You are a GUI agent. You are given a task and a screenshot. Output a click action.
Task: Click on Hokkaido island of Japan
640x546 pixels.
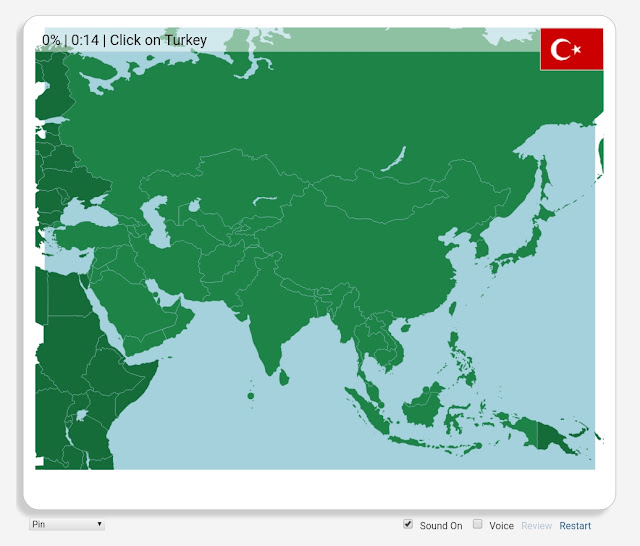click(545, 213)
